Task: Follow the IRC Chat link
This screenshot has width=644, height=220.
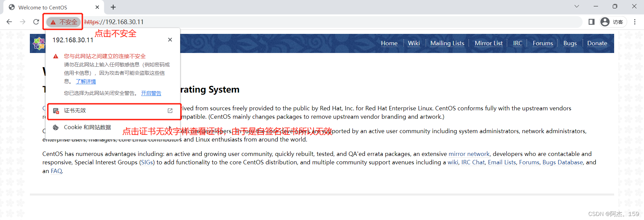Action: pyautogui.click(x=473, y=162)
